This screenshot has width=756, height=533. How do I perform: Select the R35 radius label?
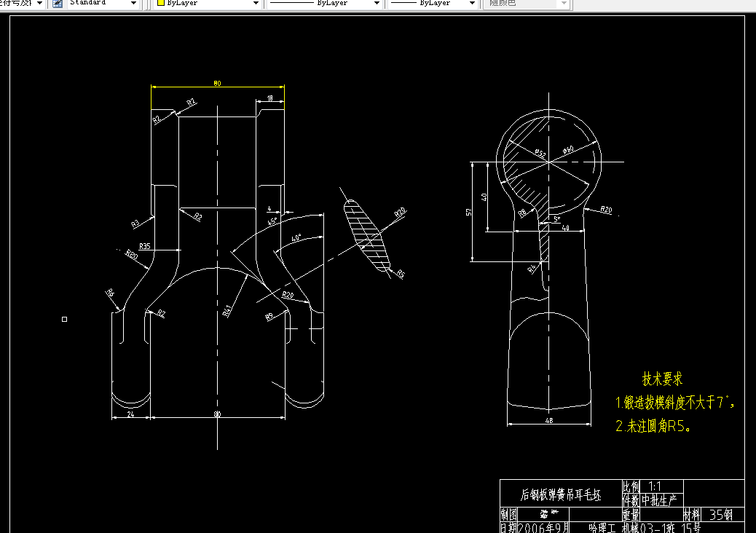(145, 246)
